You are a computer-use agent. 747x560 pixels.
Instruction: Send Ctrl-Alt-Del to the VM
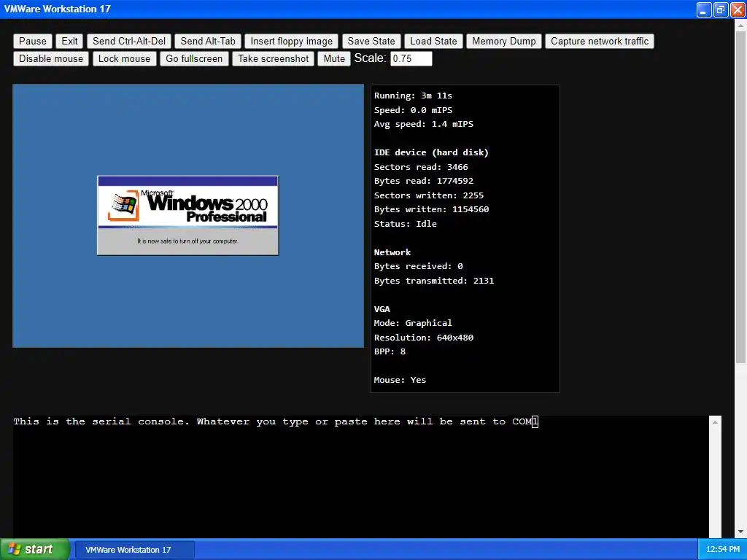129,42
